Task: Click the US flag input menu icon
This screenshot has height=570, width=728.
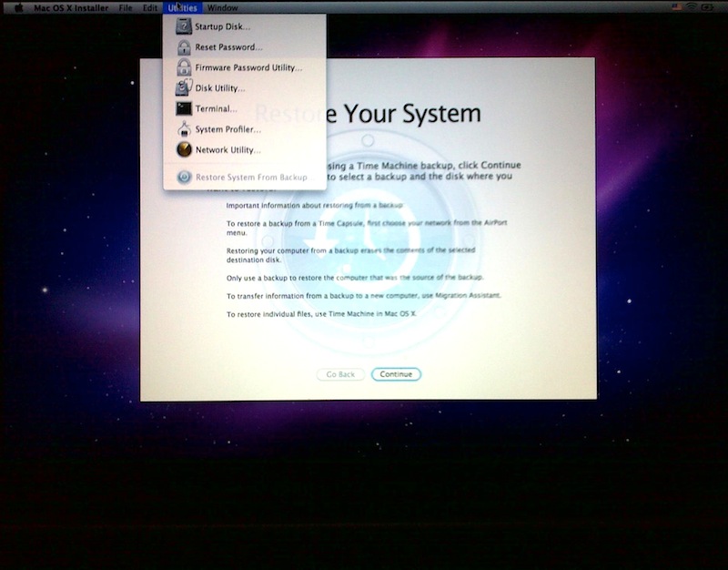Action: [677, 7]
